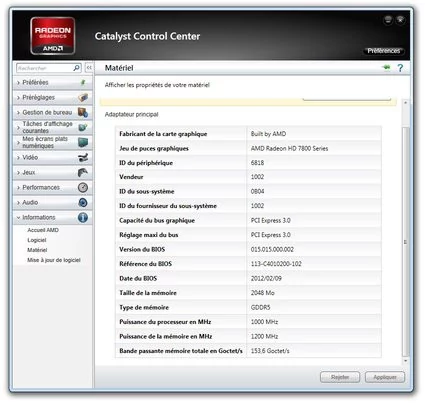Click device ID value '6818'
Screen dimensions: 425x403
(x=257, y=163)
